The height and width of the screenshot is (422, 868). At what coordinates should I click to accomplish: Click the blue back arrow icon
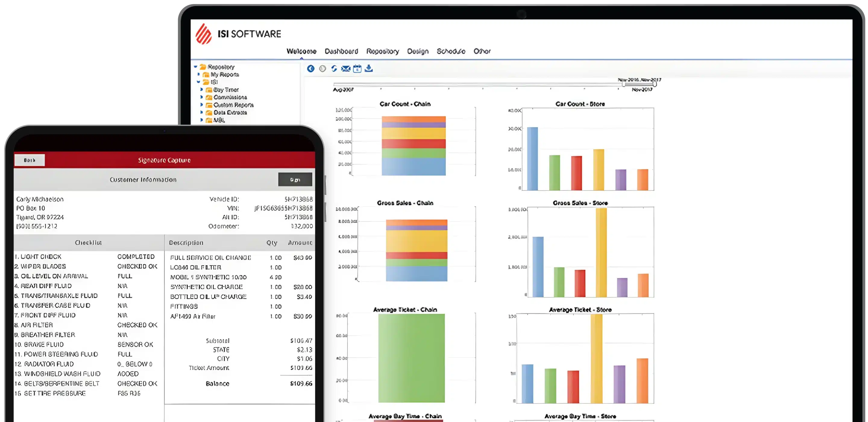click(x=311, y=69)
